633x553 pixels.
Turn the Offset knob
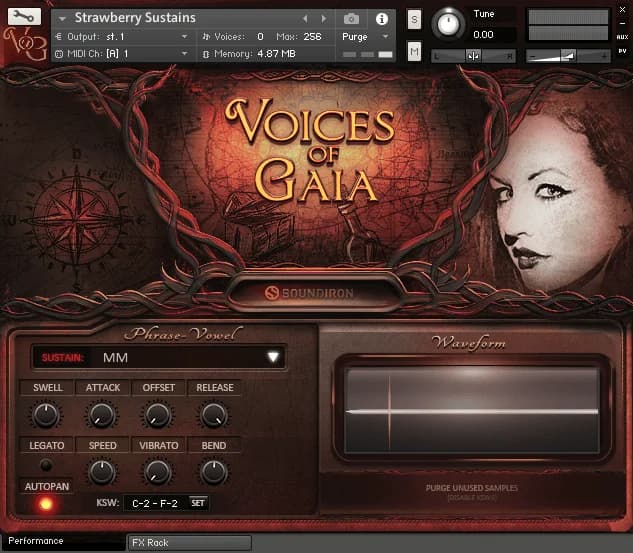point(157,415)
